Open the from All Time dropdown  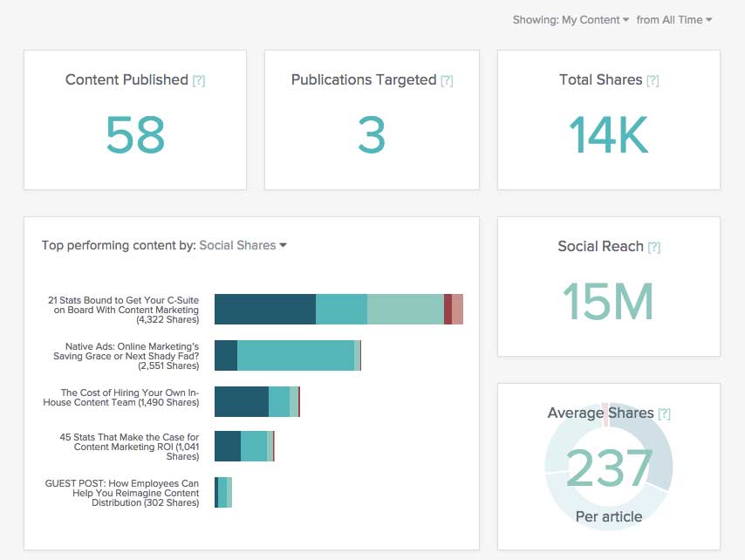[673, 20]
